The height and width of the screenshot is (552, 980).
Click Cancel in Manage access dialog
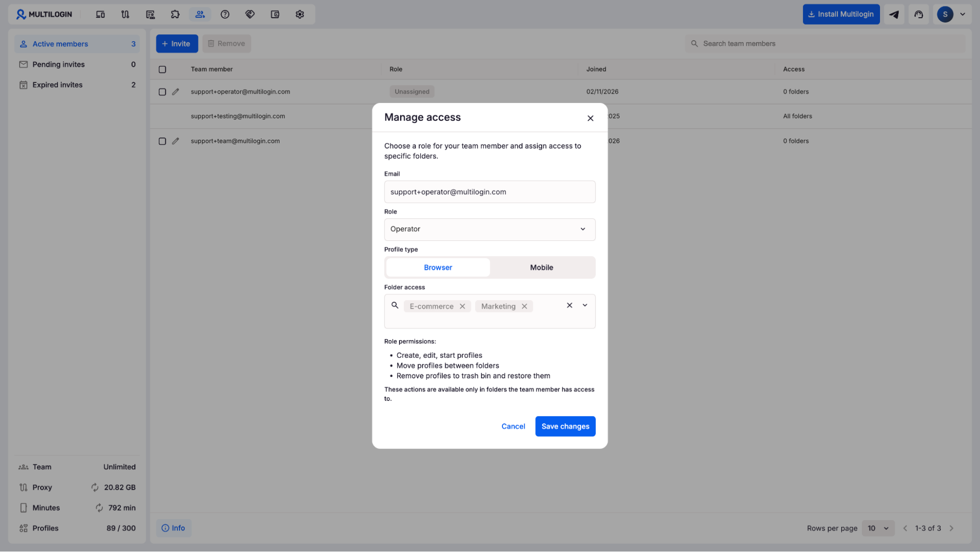click(513, 426)
